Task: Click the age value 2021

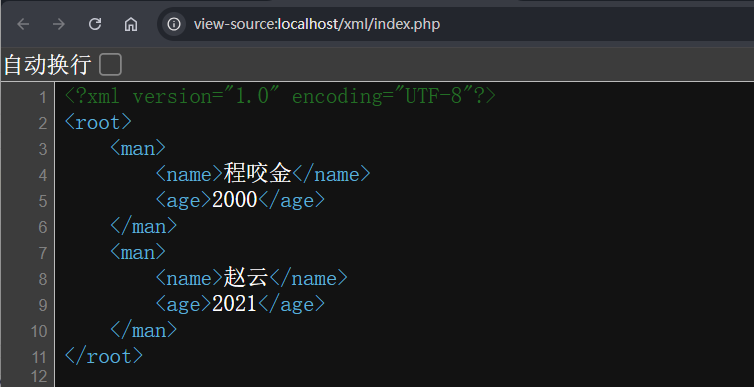Action: (x=235, y=303)
